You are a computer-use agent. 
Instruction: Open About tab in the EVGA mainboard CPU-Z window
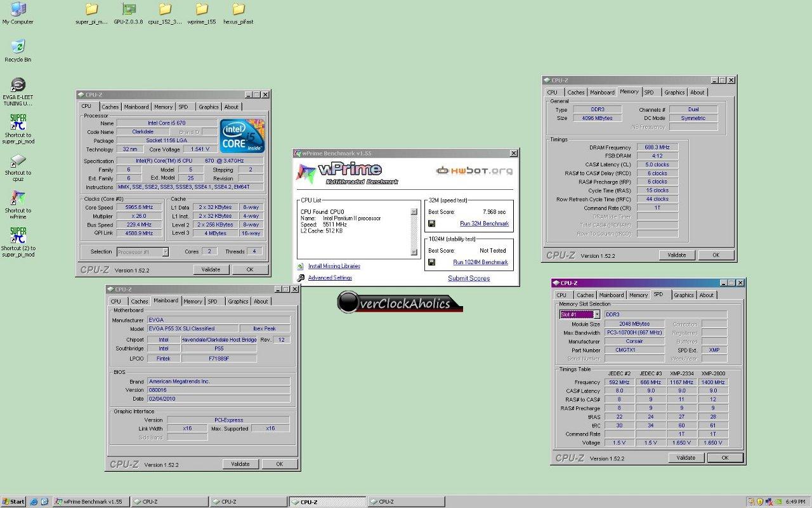pyautogui.click(x=261, y=302)
